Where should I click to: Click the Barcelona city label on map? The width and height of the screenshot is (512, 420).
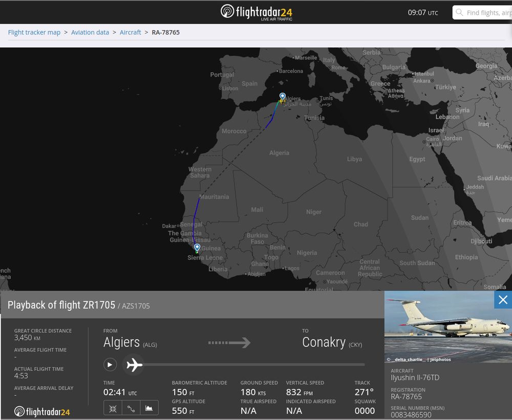coord(291,71)
